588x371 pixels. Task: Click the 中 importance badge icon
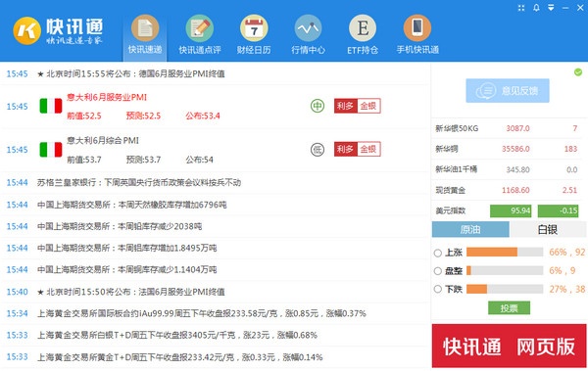318,106
